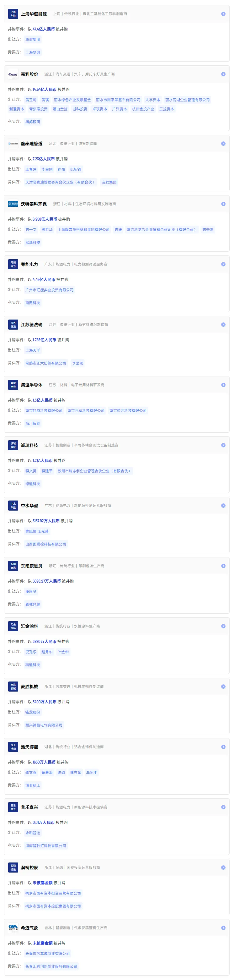Open details arrow on 集溢半导体 card
This screenshot has height=980, width=234.
pyautogui.click(x=223, y=385)
